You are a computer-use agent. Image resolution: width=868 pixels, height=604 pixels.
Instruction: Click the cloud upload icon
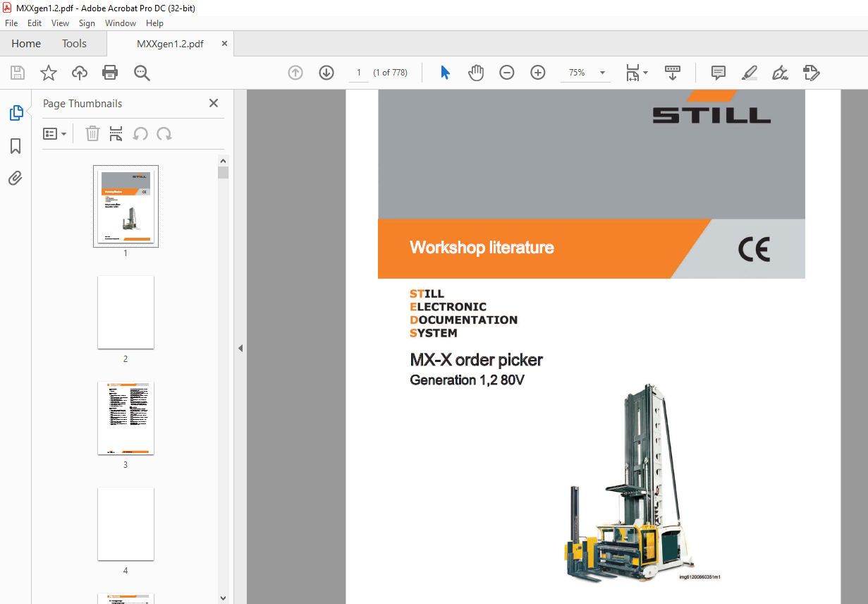pos(80,73)
